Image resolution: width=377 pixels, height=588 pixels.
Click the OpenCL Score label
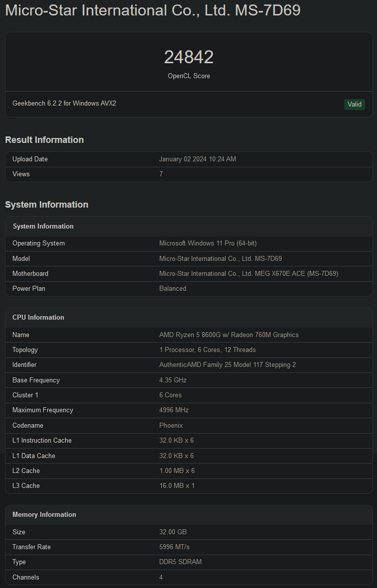pyautogui.click(x=189, y=76)
